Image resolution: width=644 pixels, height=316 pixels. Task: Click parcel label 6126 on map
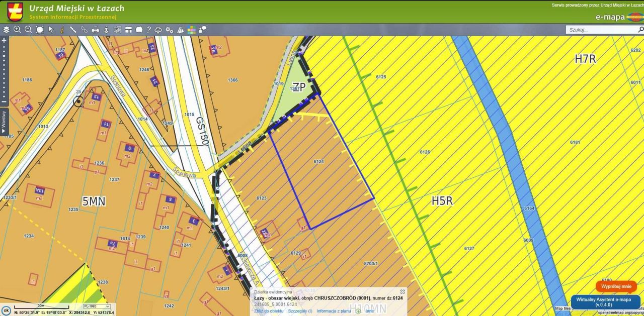425,152
